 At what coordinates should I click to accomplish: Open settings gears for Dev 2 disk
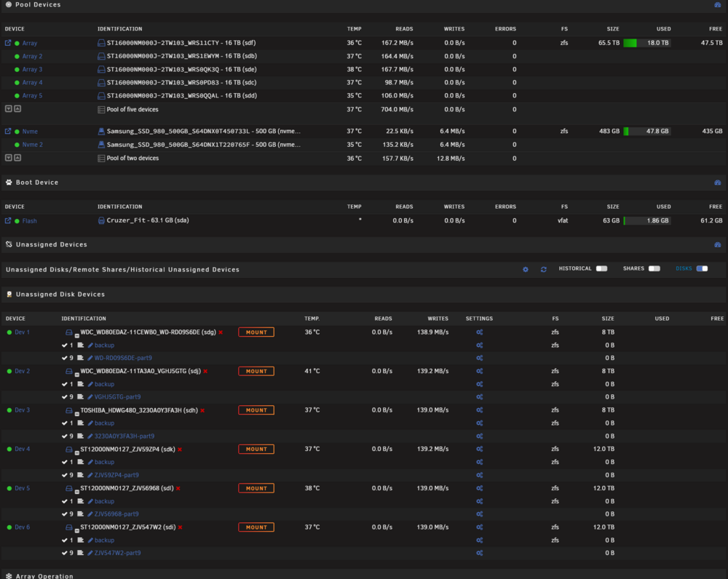[480, 371]
